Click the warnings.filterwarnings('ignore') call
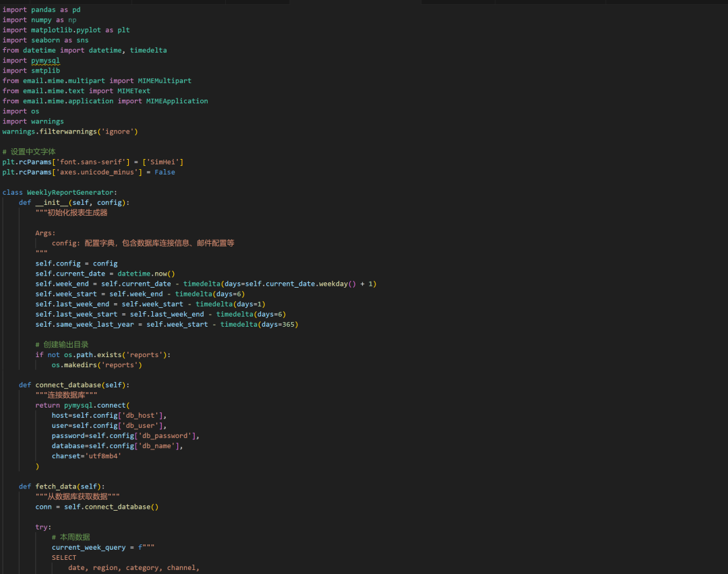 pyautogui.click(x=67, y=131)
